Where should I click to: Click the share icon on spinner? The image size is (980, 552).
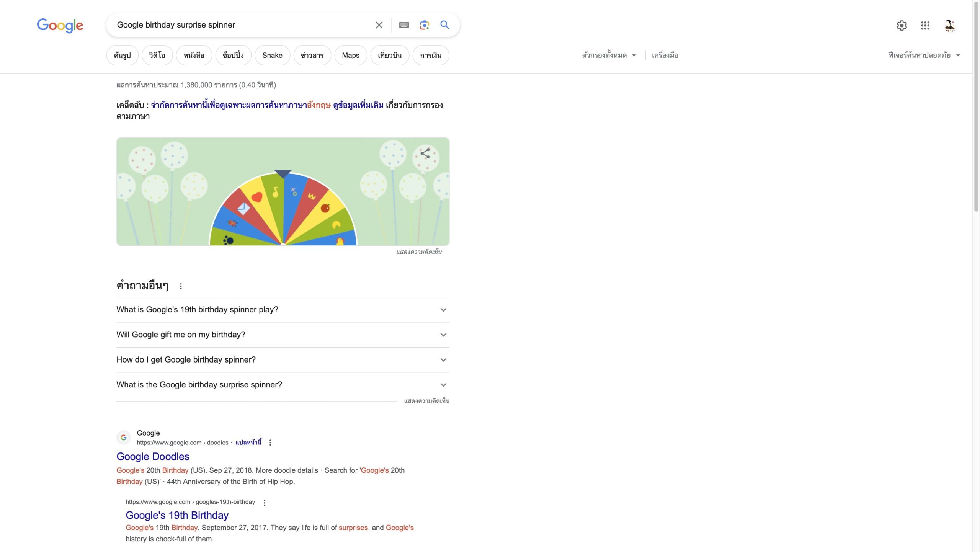point(425,154)
